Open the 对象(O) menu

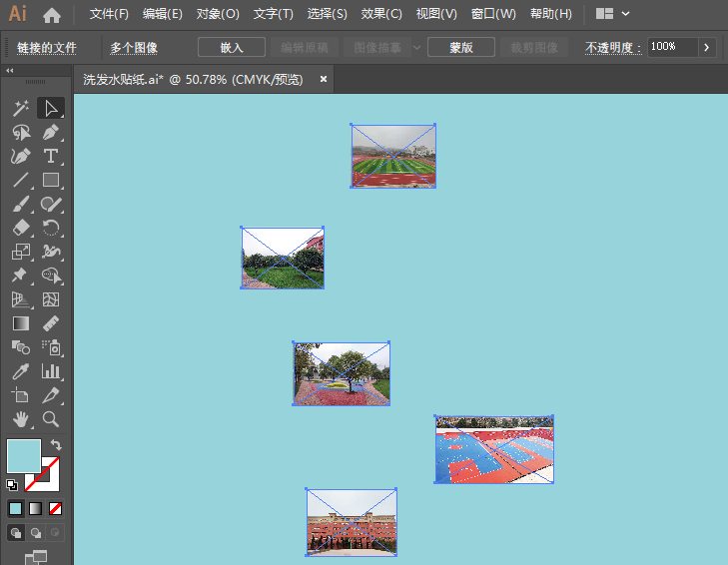coord(218,14)
